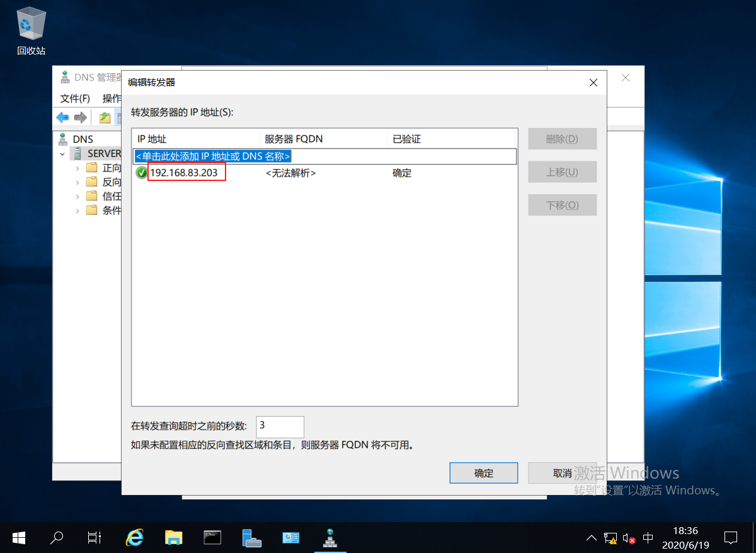The width and height of the screenshot is (756, 553).
Task: Select the 信任 folder icon in tree
Action: tap(92, 196)
